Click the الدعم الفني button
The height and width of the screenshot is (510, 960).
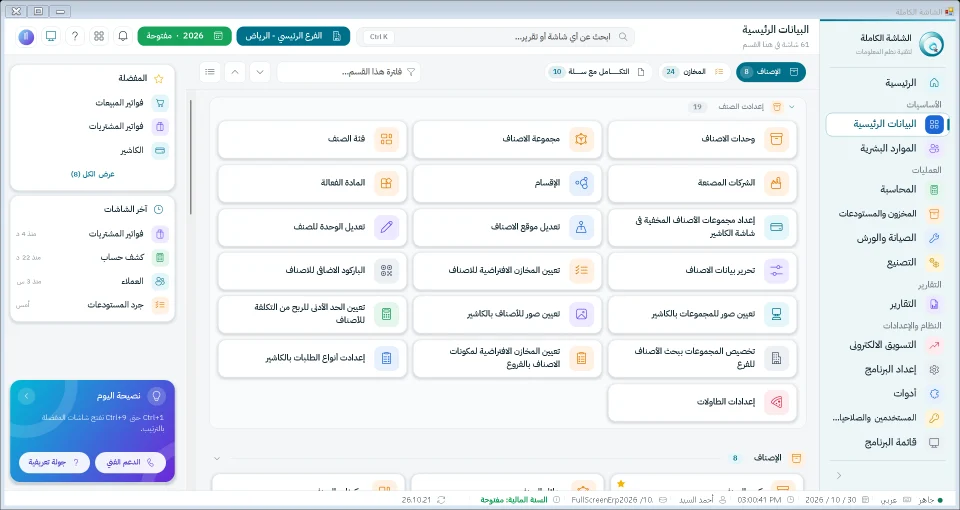[x=130, y=463]
